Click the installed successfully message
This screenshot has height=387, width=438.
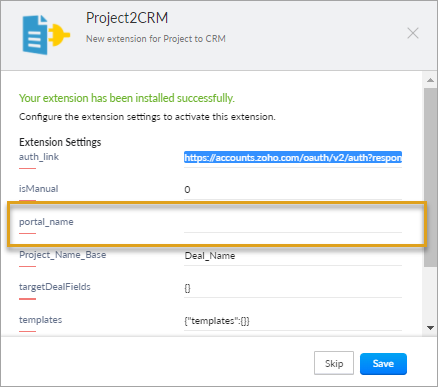click(x=127, y=98)
